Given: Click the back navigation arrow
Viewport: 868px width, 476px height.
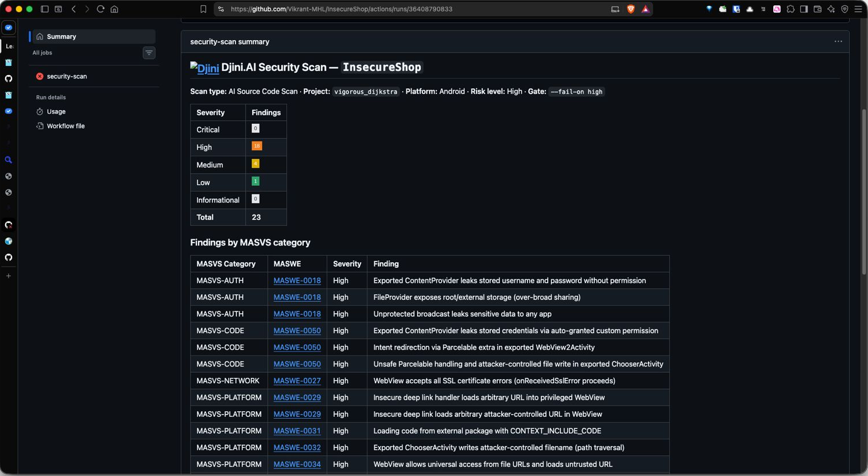Looking at the screenshot, I should pos(73,9).
